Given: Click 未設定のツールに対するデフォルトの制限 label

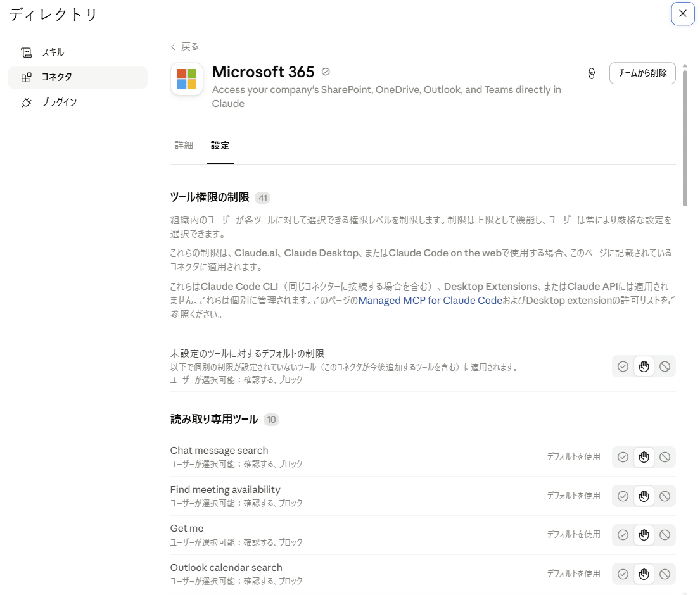Looking at the screenshot, I should [247, 354].
